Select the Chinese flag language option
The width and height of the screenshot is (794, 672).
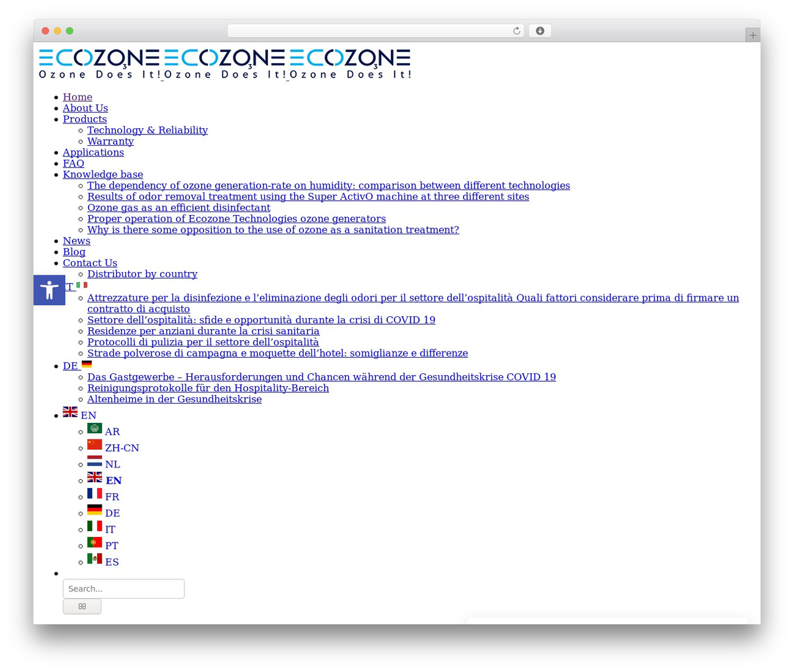click(x=113, y=447)
